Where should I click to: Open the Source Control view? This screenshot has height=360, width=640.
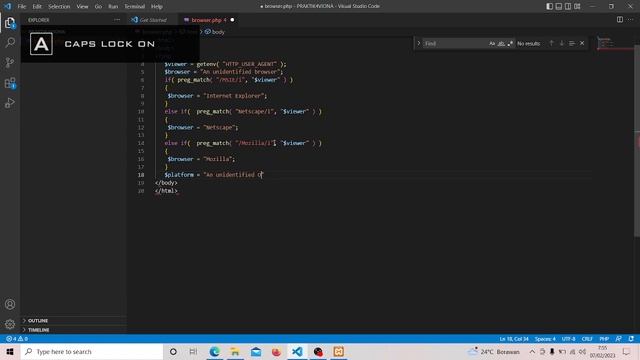pyautogui.click(x=10, y=62)
